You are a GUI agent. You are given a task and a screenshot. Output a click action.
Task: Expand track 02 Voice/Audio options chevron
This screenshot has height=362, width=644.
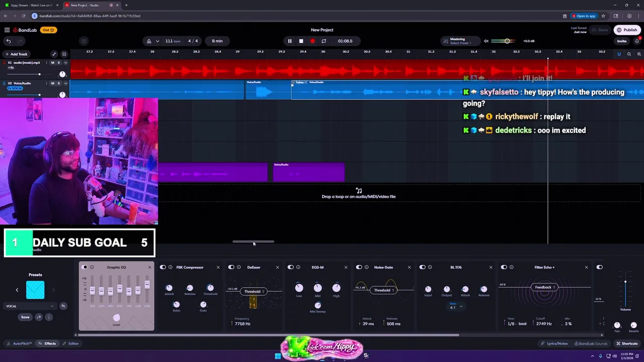pyautogui.click(x=65, y=83)
